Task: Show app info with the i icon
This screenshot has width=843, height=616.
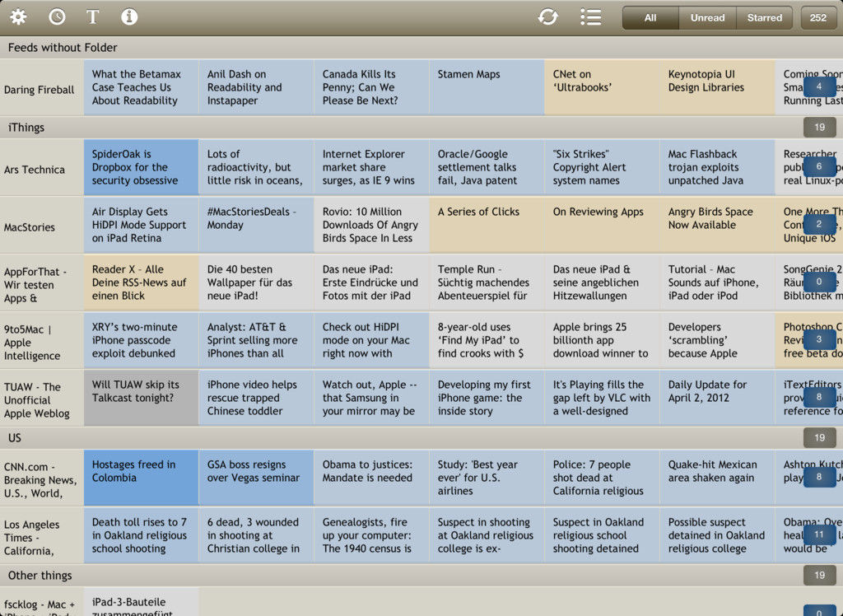Action: click(x=129, y=17)
